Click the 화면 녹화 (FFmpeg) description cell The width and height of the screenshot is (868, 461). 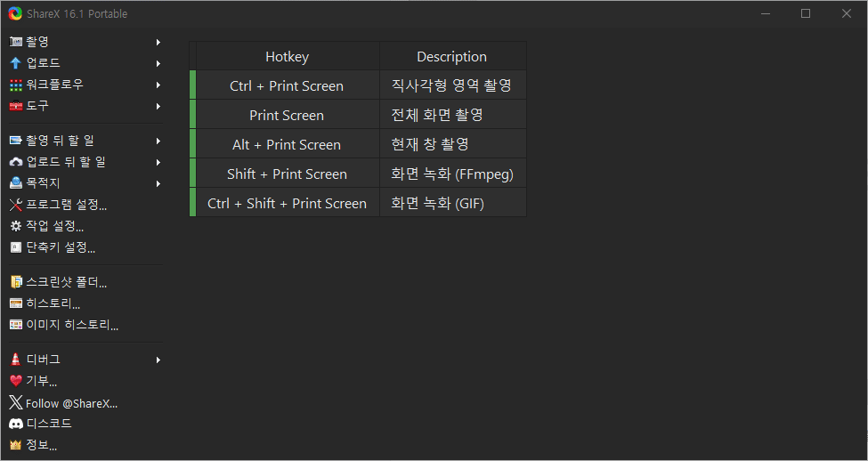click(453, 174)
